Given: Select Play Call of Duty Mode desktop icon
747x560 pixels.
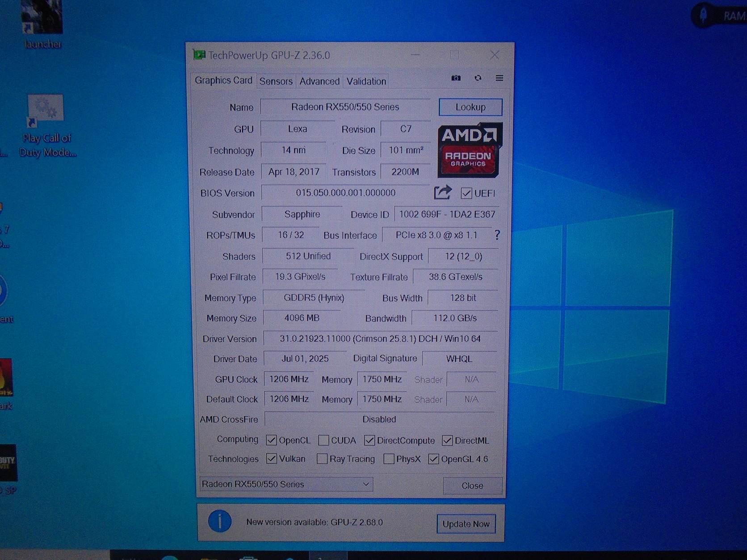Looking at the screenshot, I should (46, 126).
